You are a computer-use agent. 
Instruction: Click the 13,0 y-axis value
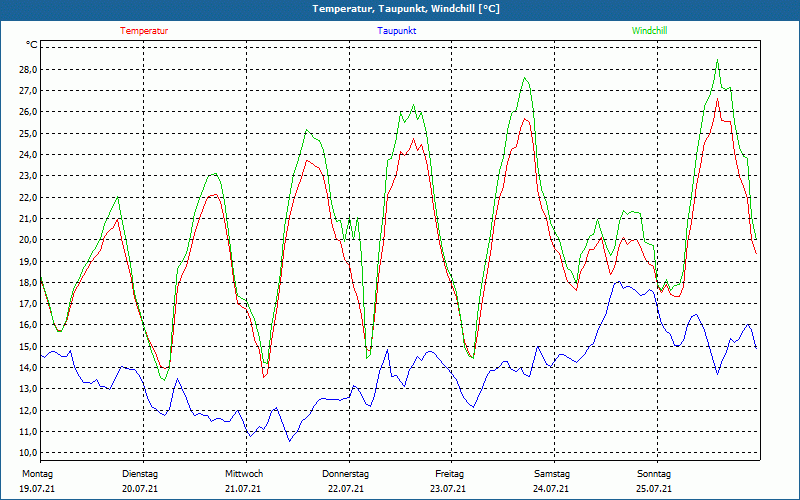click(28, 389)
